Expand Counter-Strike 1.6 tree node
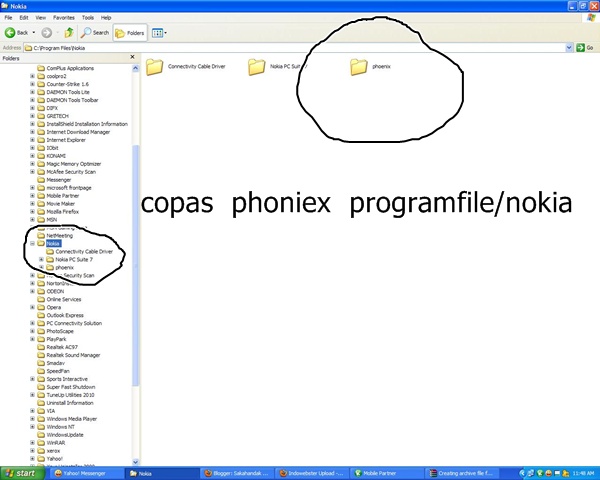 click(33, 84)
